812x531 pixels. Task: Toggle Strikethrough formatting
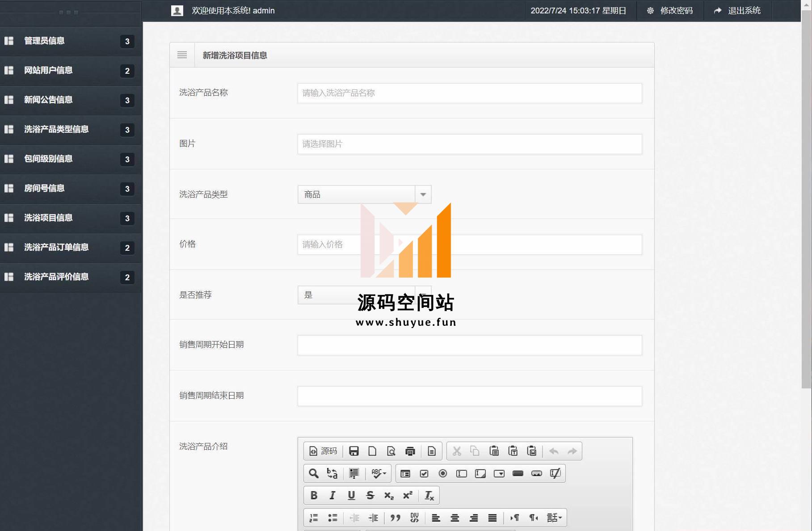click(370, 495)
